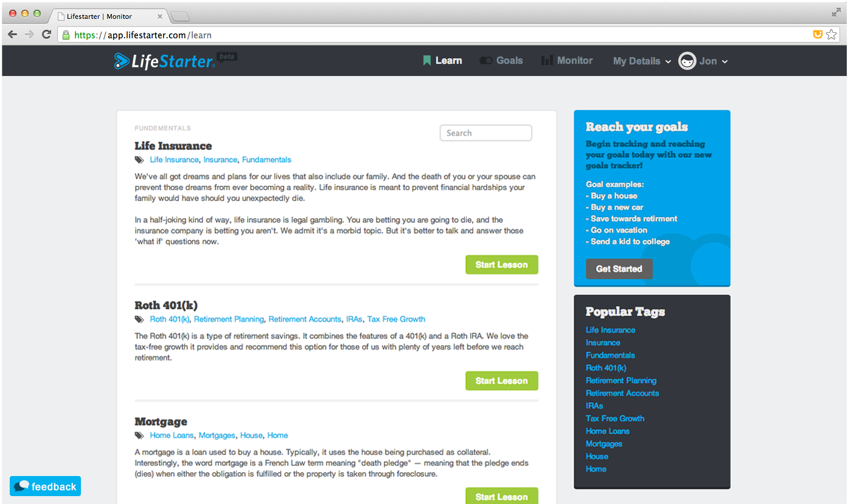Click the browser back arrow
Viewport: 848px width, 504px height.
pos(12,35)
